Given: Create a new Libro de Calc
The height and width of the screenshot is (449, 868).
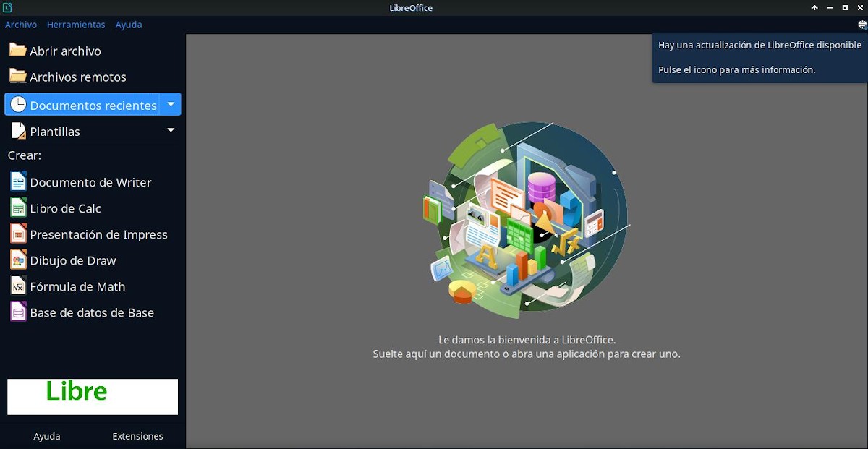Looking at the screenshot, I should [x=93, y=208].
